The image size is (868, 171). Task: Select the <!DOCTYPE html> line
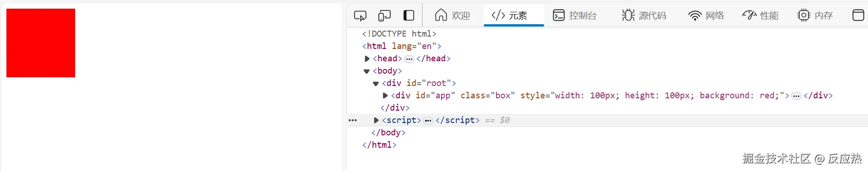399,34
